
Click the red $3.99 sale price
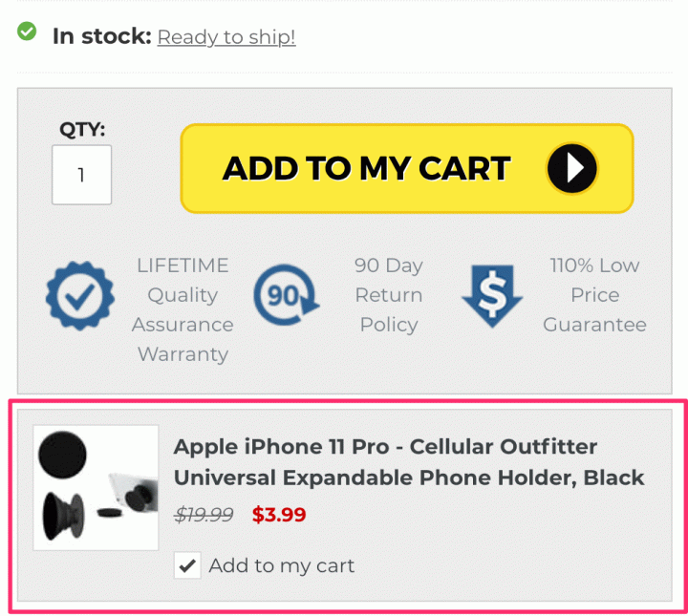[279, 516]
